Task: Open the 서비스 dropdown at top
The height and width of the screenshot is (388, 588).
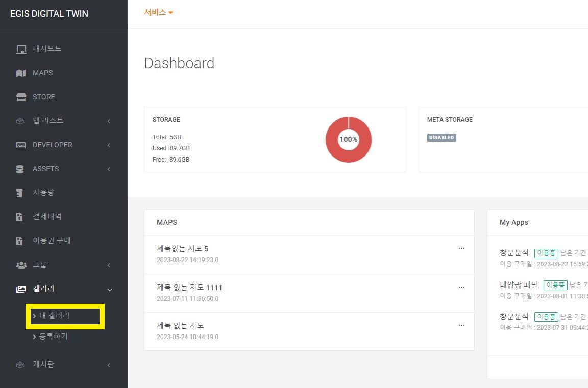Action: [158, 13]
